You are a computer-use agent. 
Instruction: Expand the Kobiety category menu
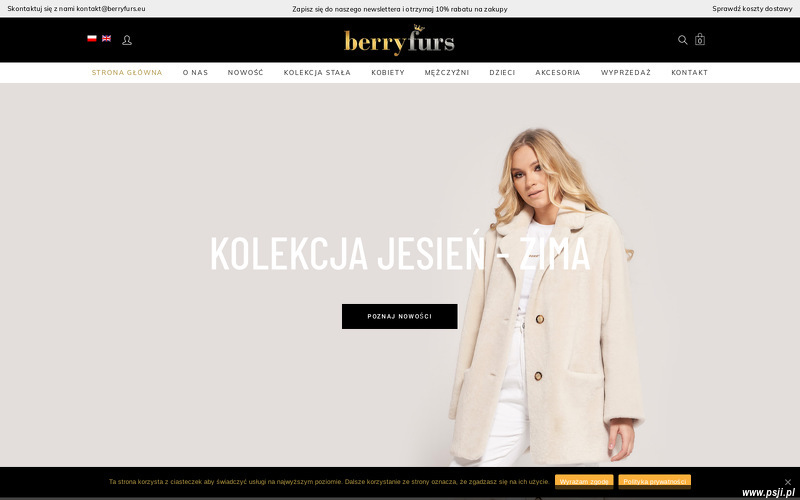(x=388, y=72)
